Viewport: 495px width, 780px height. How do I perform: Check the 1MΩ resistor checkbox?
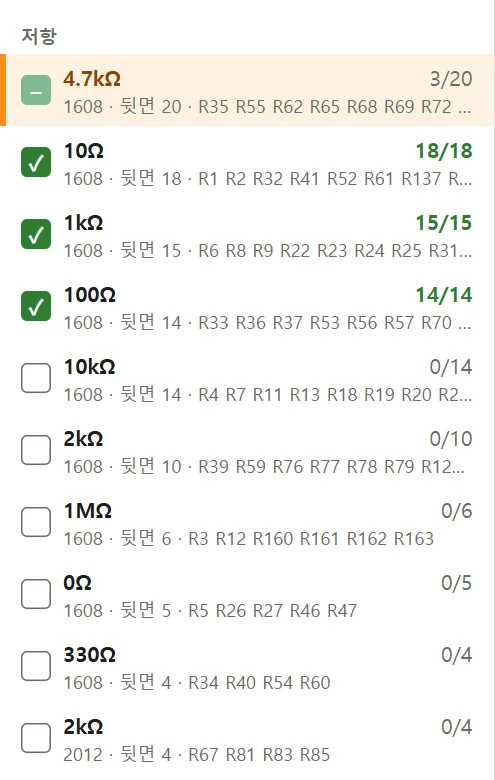coord(36,522)
